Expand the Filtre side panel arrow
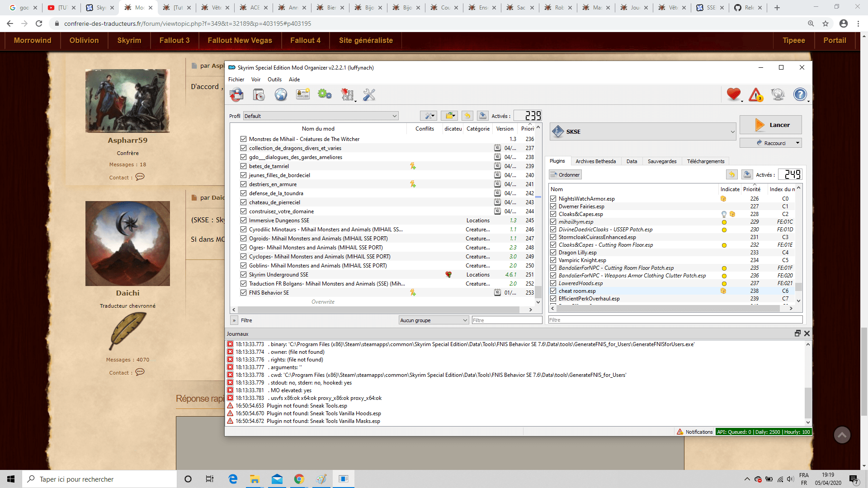Image resolution: width=868 pixels, height=488 pixels. [x=234, y=320]
